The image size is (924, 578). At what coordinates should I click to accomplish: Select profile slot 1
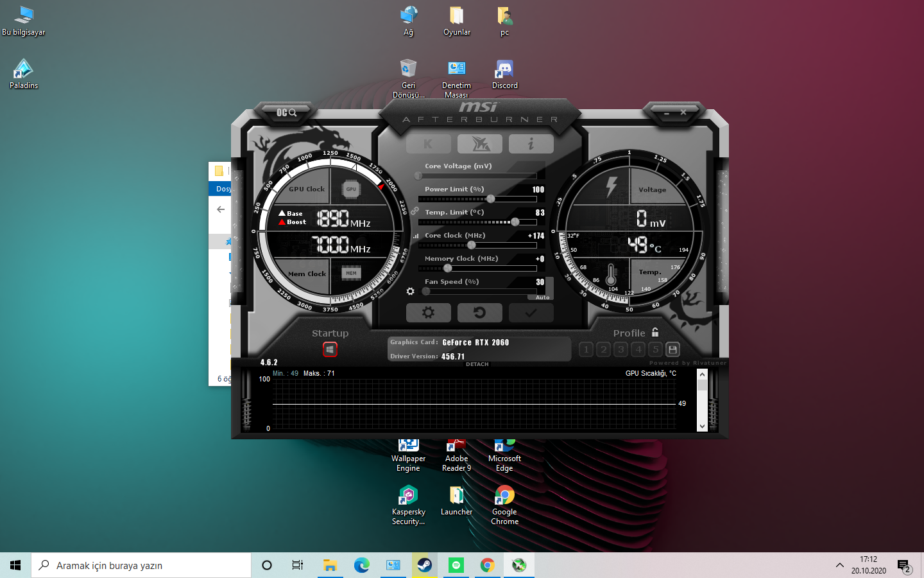point(586,349)
